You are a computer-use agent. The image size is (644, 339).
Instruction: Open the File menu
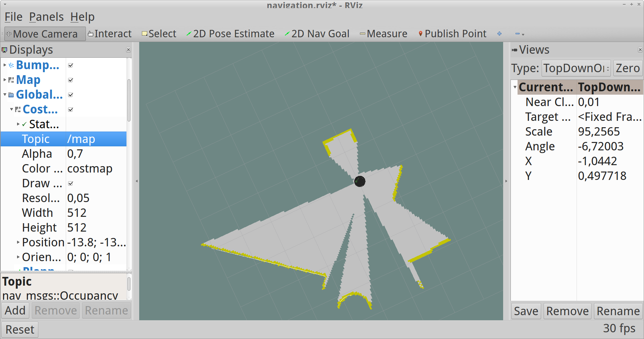13,17
